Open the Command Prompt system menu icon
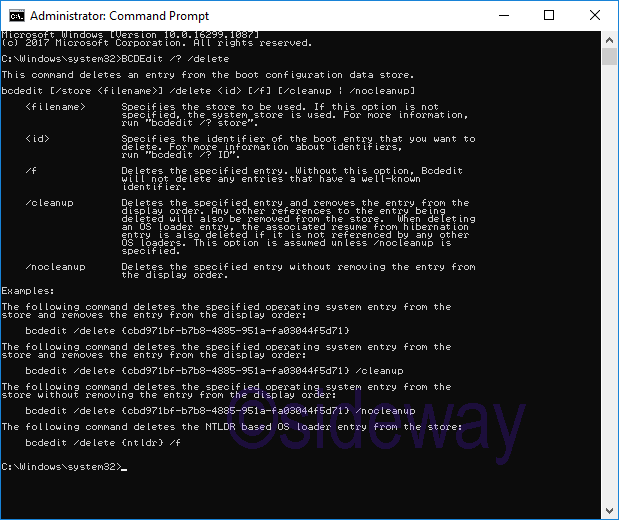Image resolution: width=619 pixels, height=520 pixels. click(16, 16)
